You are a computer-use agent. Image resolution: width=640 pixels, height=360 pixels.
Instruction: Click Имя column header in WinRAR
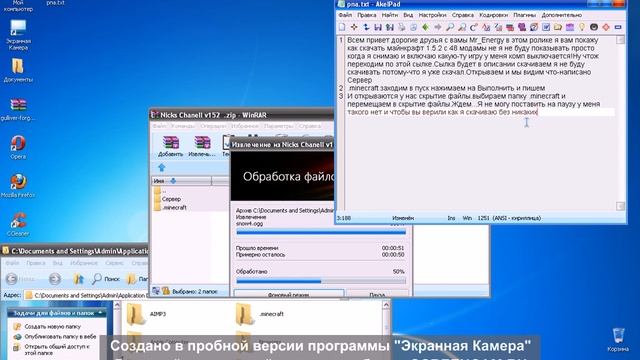point(181,181)
